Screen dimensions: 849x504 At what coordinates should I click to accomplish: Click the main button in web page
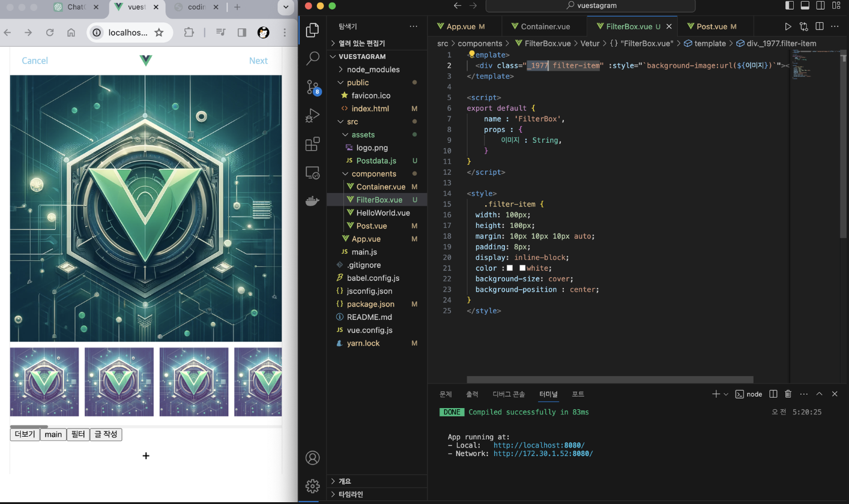(53, 434)
